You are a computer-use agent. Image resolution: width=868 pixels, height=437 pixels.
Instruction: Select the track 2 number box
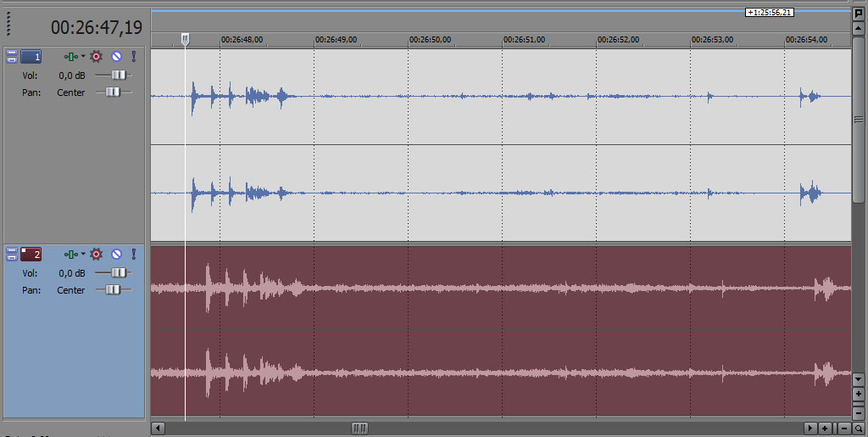[x=31, y=255]
